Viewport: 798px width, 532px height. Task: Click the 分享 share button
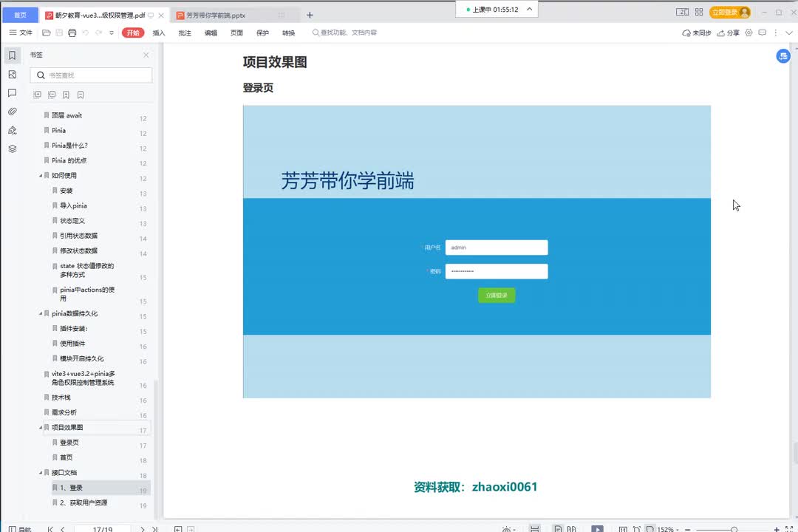tap(728, 33)
